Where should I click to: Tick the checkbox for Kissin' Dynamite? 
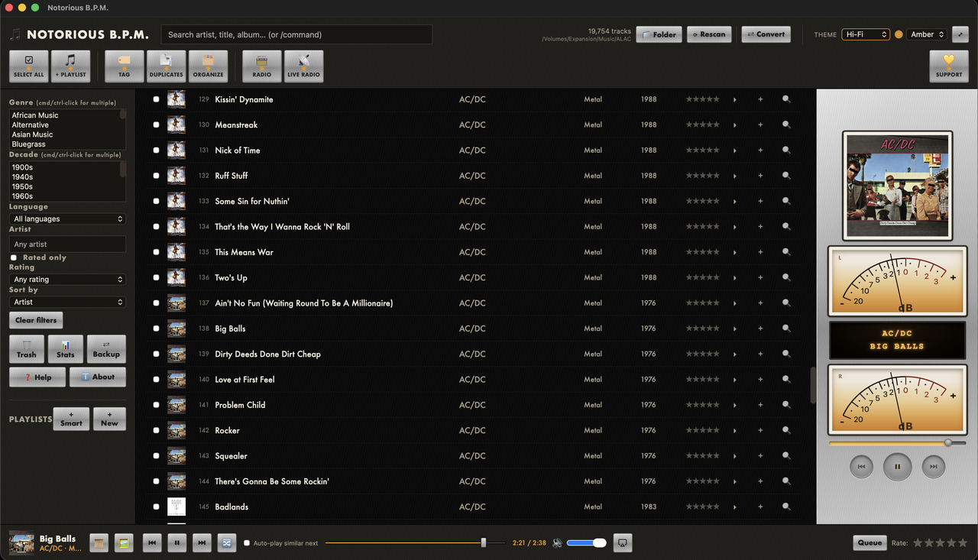[156, 99]
